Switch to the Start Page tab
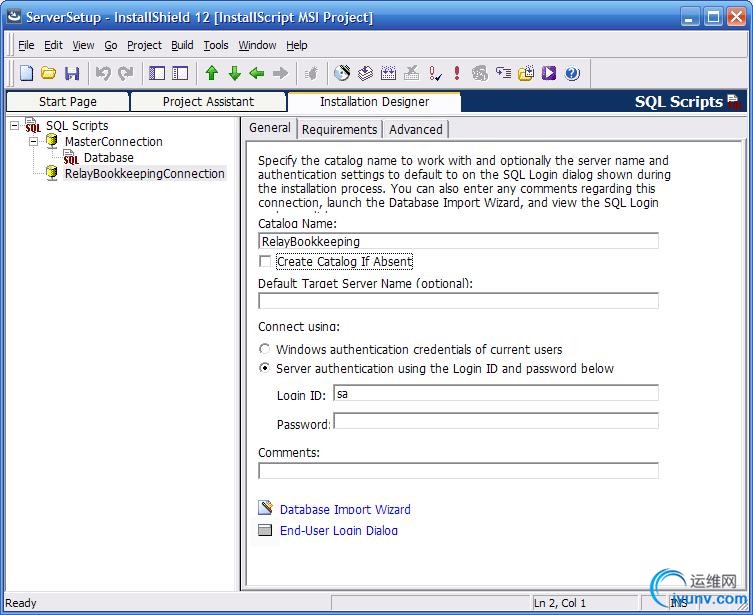Viewport: 753px width, 615px height. [68, 102]
